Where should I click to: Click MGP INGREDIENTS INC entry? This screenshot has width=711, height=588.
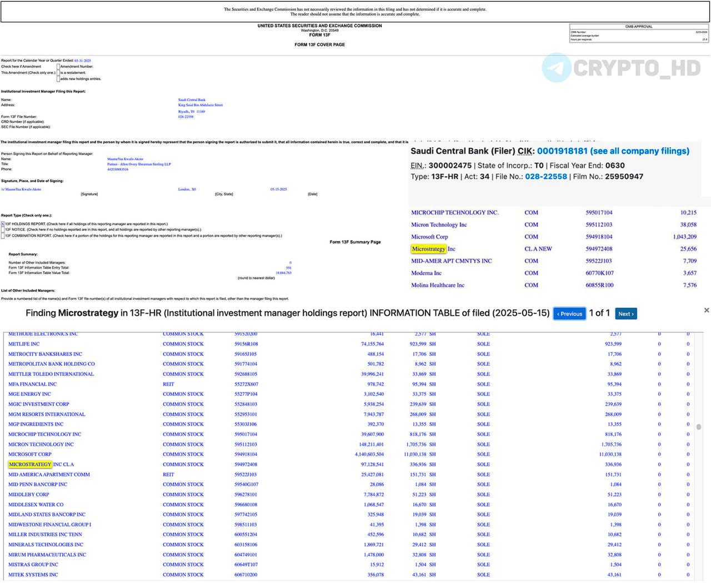tap(36, 424)
